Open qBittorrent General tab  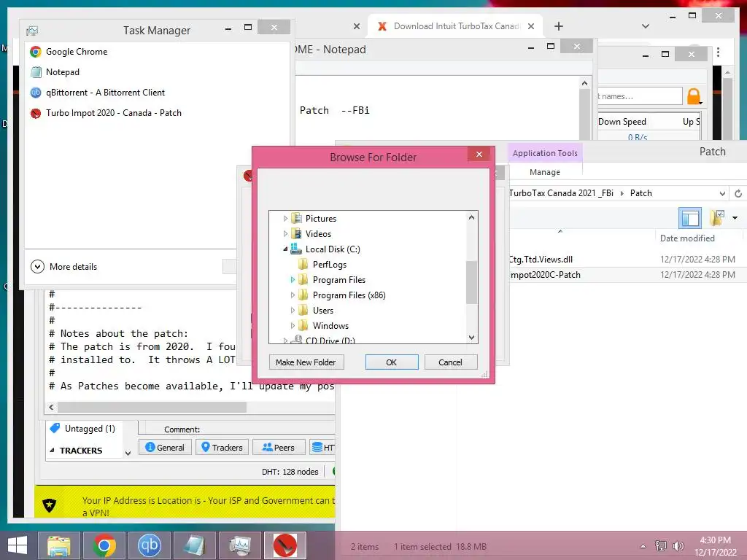(x=165, y=447)
